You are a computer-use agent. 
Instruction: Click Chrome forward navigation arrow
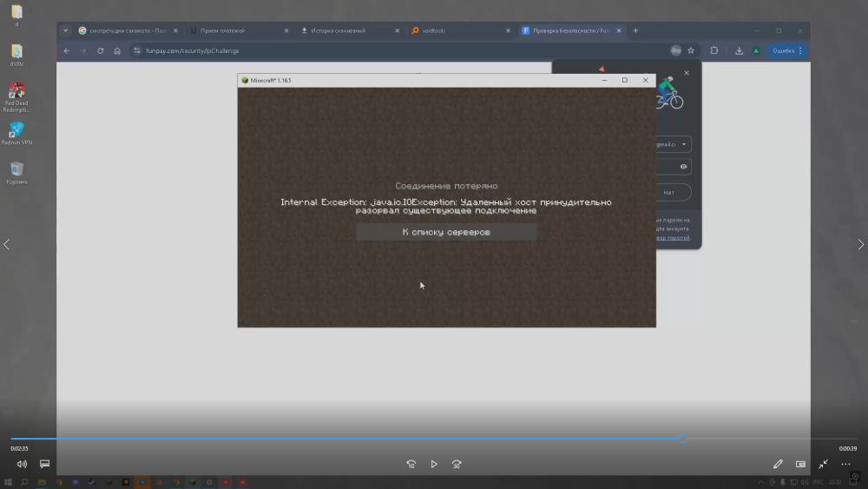click(x=83, y=50)
